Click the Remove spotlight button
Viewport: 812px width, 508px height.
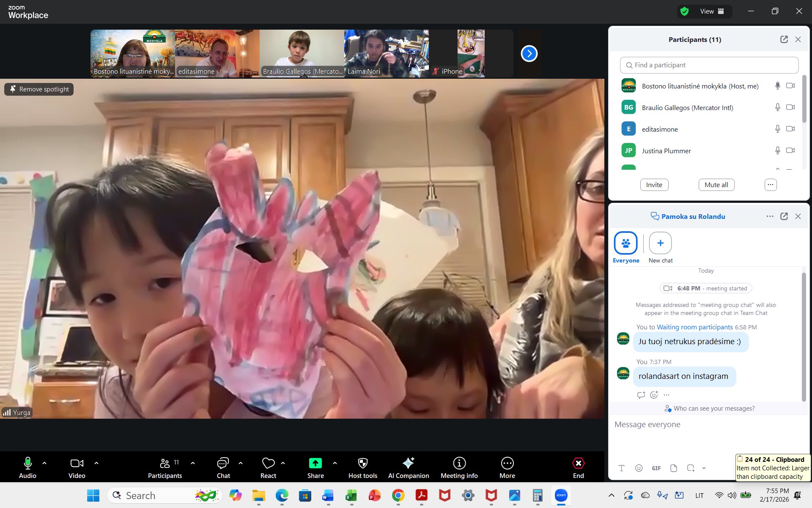39,89
